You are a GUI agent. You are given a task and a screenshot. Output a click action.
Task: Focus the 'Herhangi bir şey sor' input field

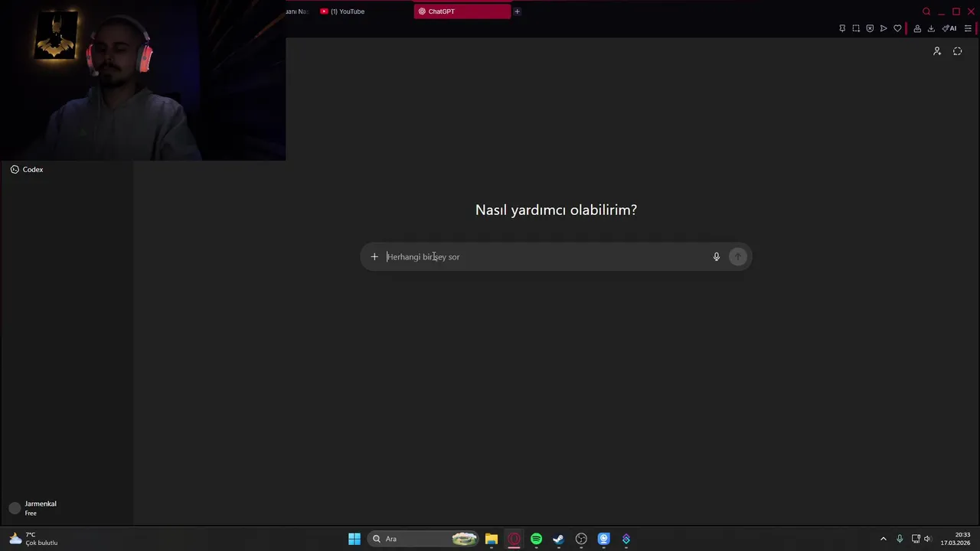546,257
